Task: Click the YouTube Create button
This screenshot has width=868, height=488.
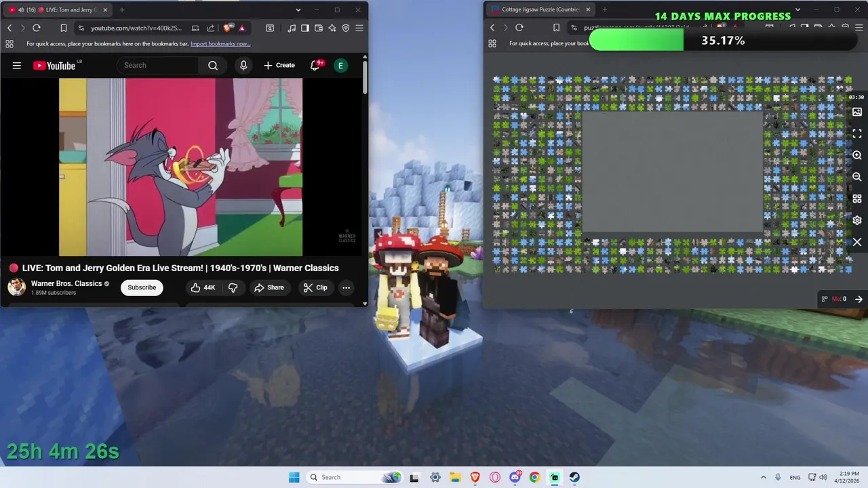Action: tap(279, 66)
